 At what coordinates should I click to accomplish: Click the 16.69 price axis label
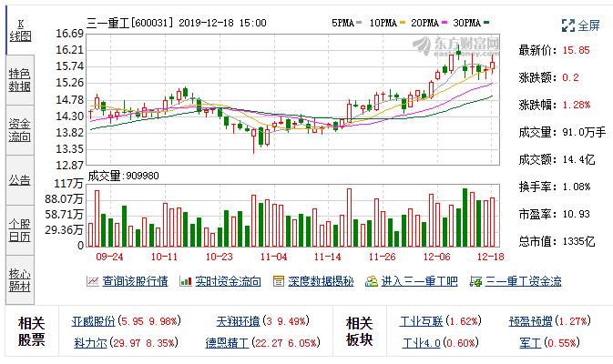(70, 34)
